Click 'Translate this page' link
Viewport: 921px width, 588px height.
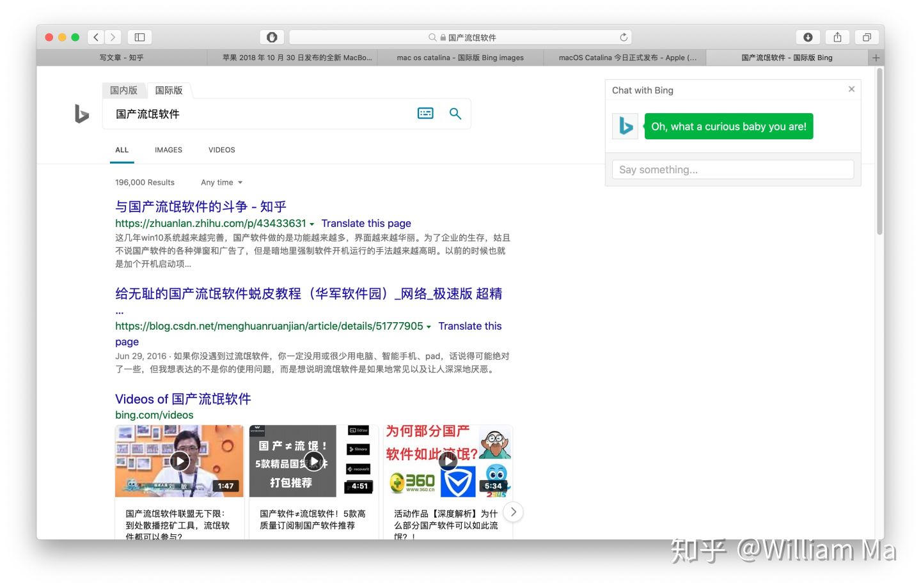pyautogui.click(x=366, y=223)
